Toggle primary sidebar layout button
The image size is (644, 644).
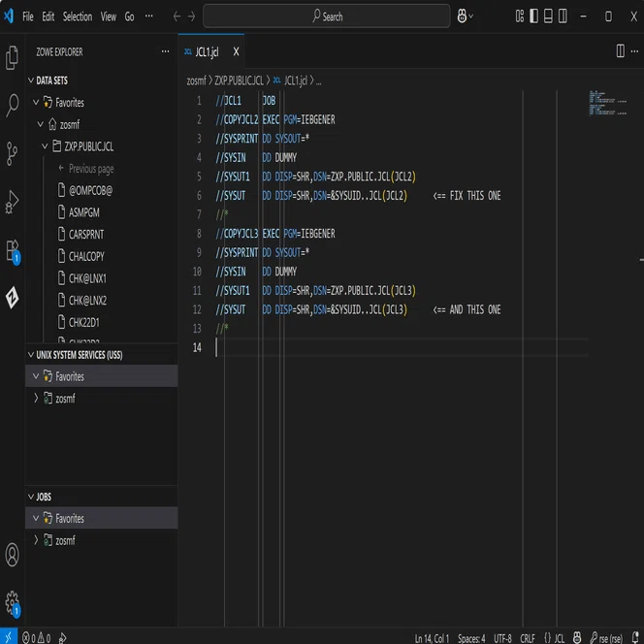point(534,16)
